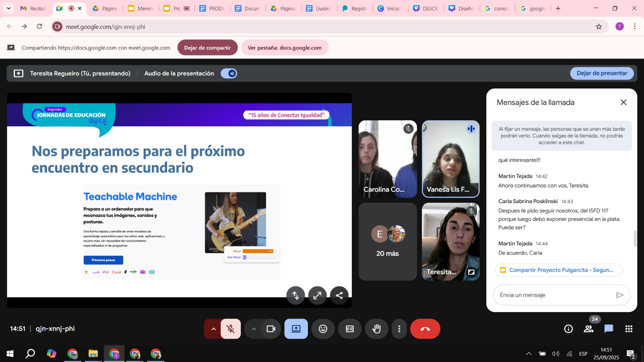Image resolution: width=644 pixels, height=362 pixels.
Task: Turn on closed captions
Action: pyautogui.click(x=350, y=329)
